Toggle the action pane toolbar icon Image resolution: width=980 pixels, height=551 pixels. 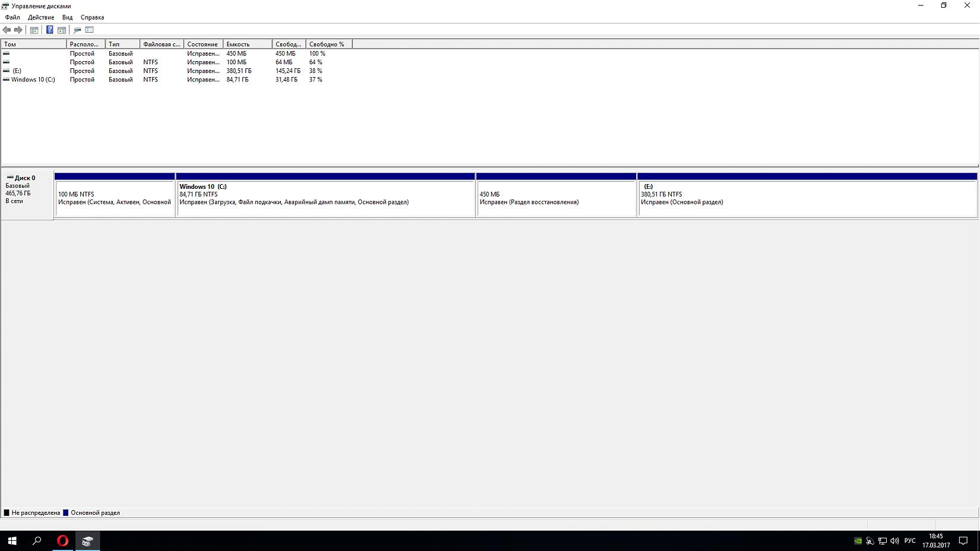coord(62,30)
